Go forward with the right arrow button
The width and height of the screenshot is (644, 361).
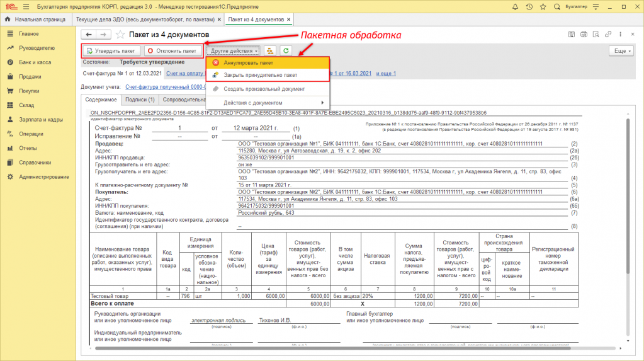pyautogui.click(x=103, y=35)
